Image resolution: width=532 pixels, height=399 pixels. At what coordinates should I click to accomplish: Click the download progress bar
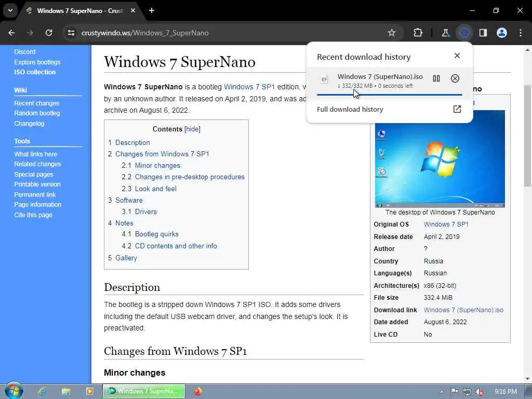pos(390,95)
